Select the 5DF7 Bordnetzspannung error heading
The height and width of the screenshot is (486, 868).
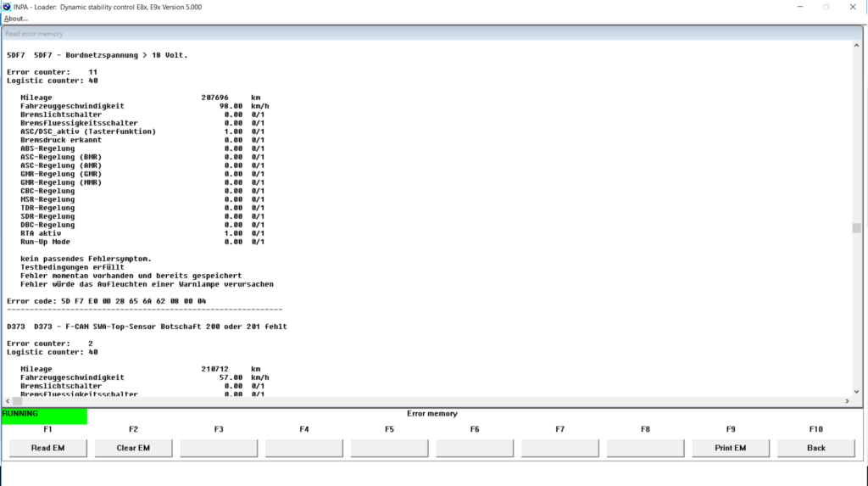pyautogui.click(x=97, y=55)
